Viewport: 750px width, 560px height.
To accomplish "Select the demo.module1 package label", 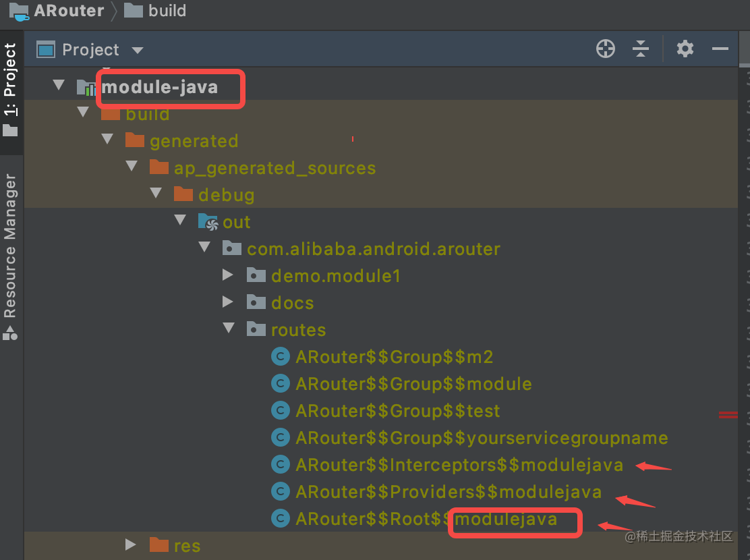I will tap(336, 276).
